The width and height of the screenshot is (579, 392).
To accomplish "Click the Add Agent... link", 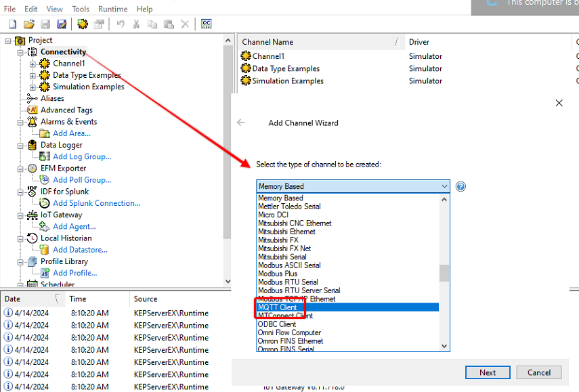I will point(74,226).
